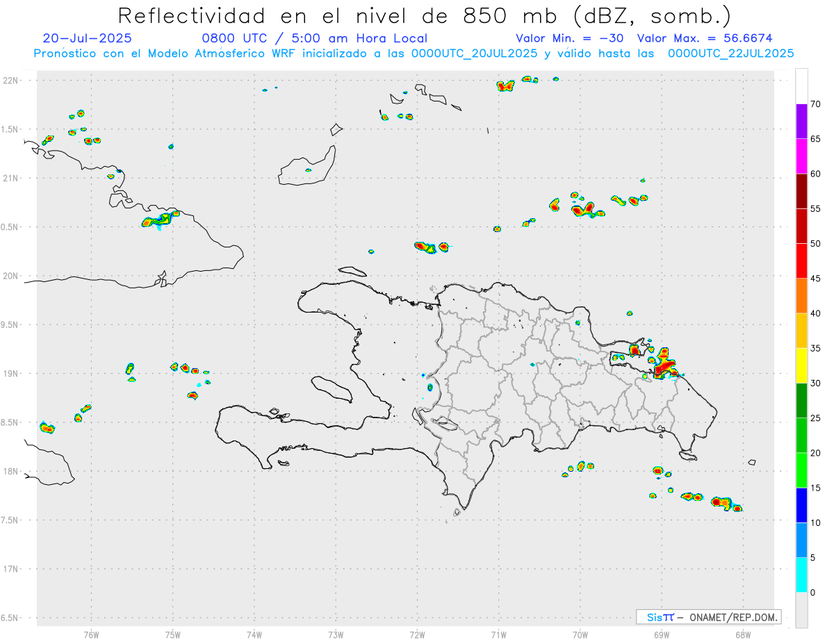Click the yellow 30–35 dBZ colorbar segment
Viewport: 834px width, 644px height.
[801, 365]
